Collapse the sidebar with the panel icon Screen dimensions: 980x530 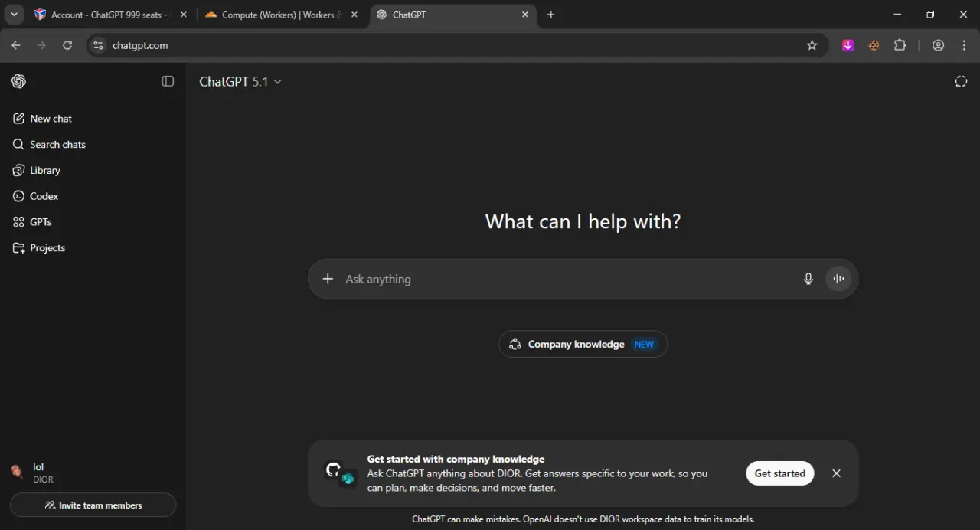coord(168,81)
